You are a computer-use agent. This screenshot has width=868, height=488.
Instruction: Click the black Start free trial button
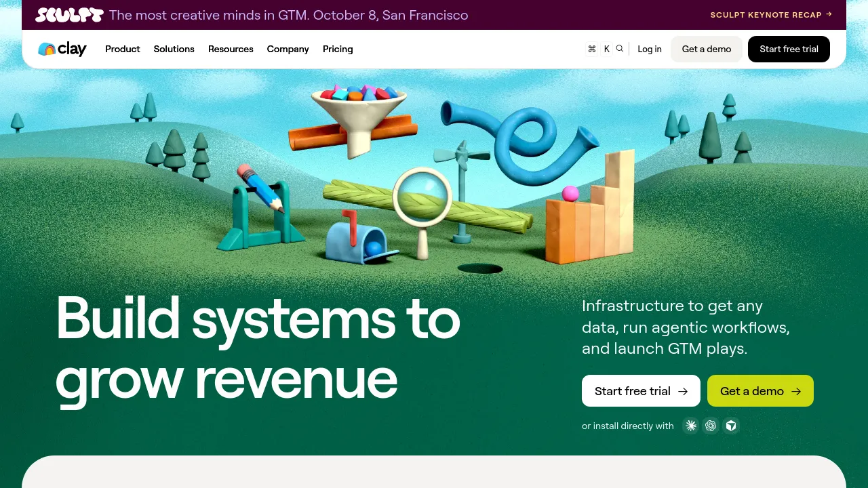[789, 49]
